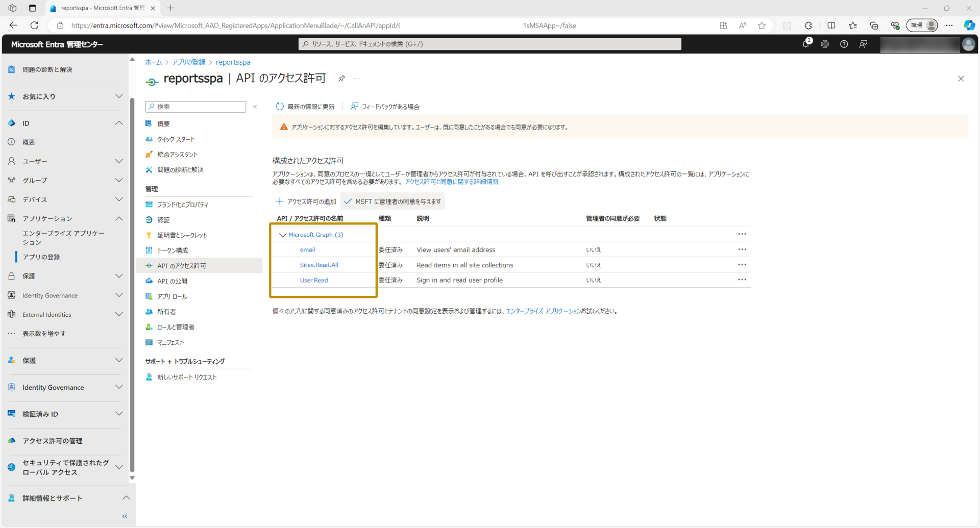Screen dimensions: 980x528
Task: Open more options for email permission row
Action: point(742,249)
